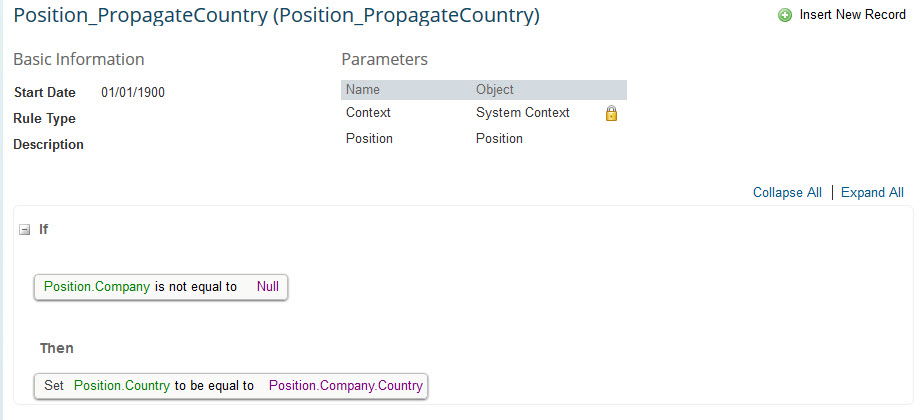
Task: Select the Context parameter row
Action: tap(484, 113)
